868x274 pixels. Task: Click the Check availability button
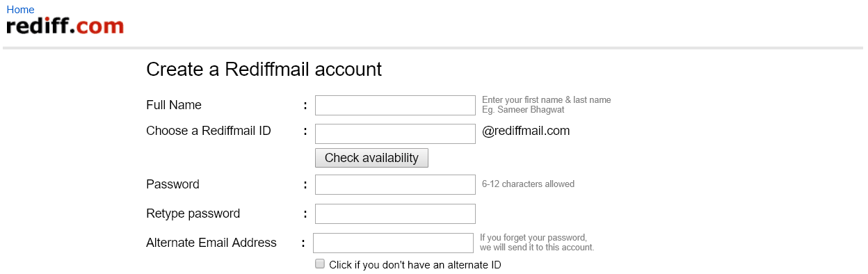pyautogui.click(x=371, y=158)
